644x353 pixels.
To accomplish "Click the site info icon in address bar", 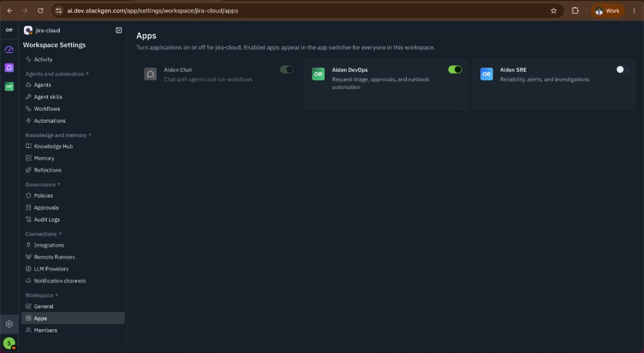I will tap(58, 11).
